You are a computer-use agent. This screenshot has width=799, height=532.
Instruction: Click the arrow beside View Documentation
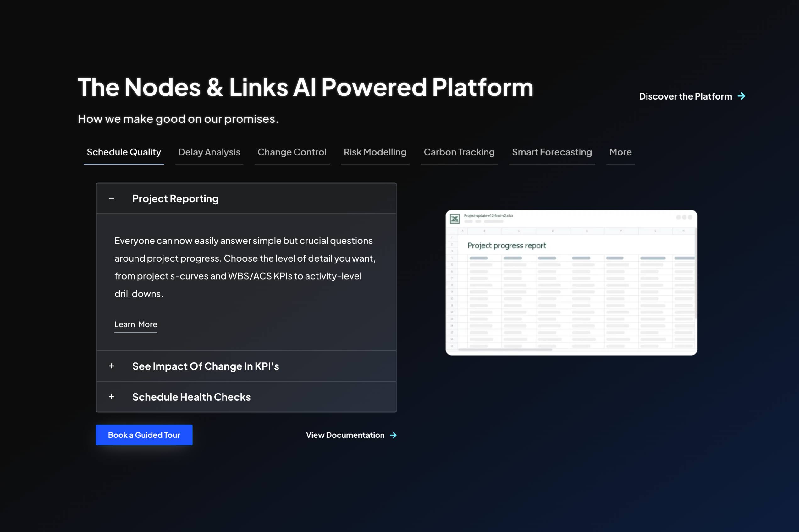pos(393,435)
